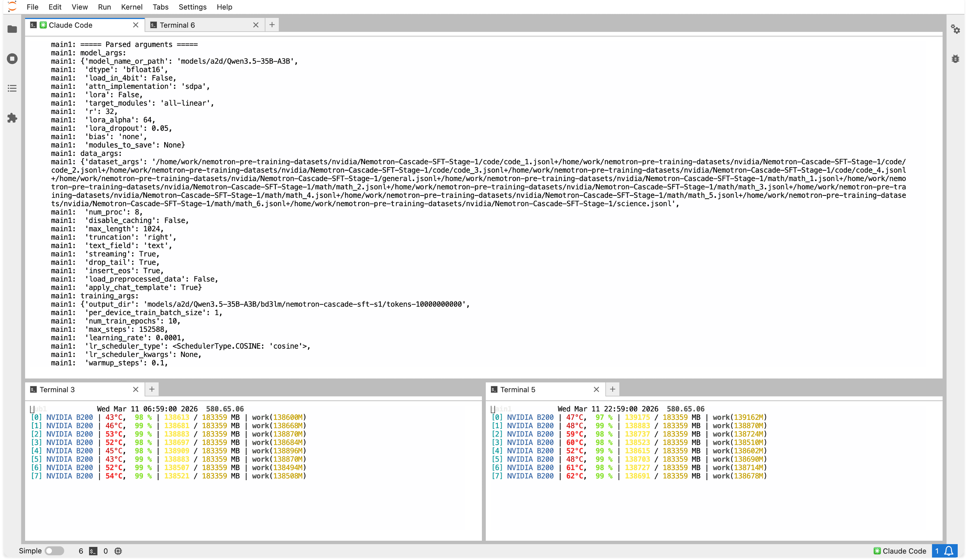Open the debugger bug icon
Screen dimensions: 967x560
955,59
